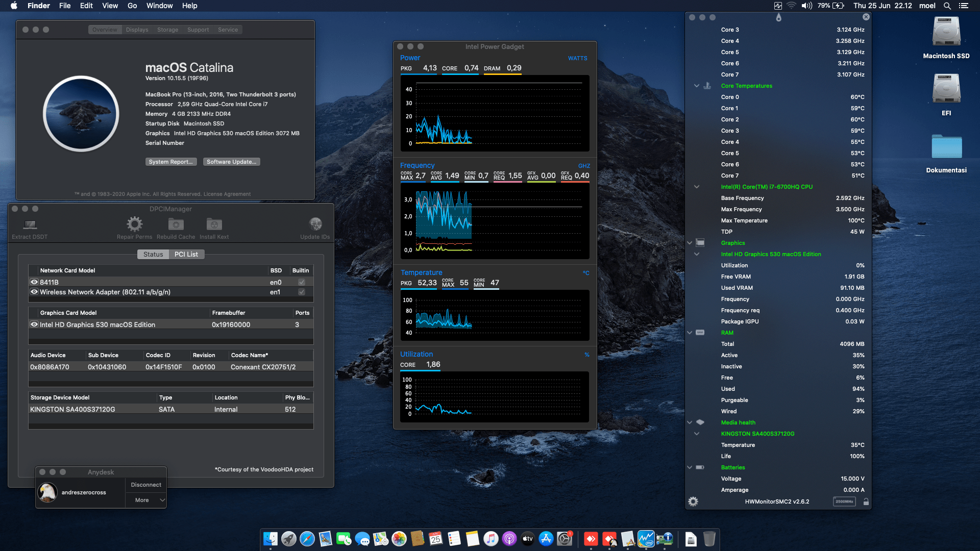Screen dimensions: 980x551
Task: Switch to Storage tab in About This Mac
Action: pos(168,30)
